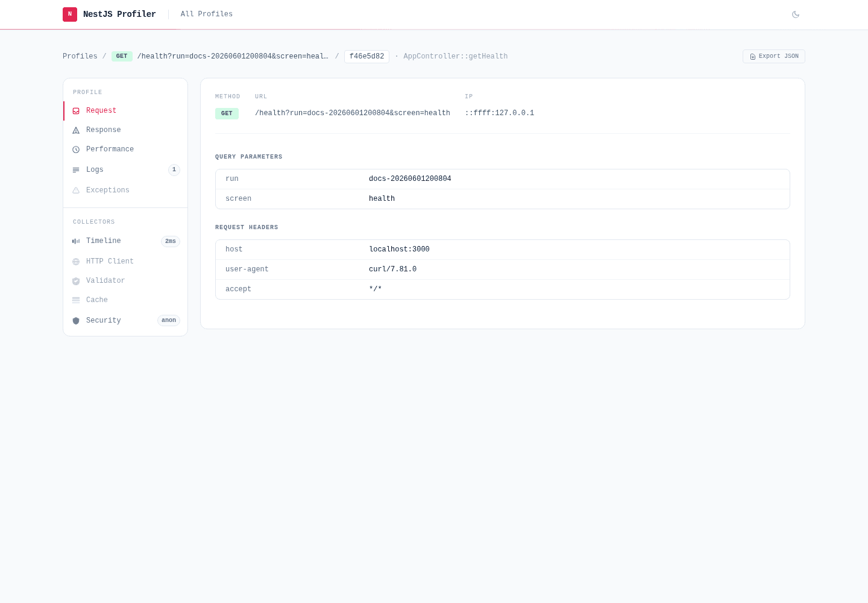Click the user-agent header key

point(247,269)
